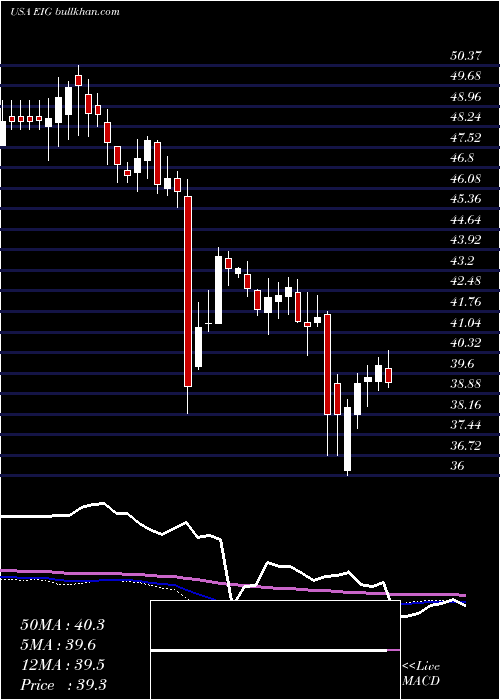
Task: Select the white candle with low at 36
Action: tap(347, 439)
